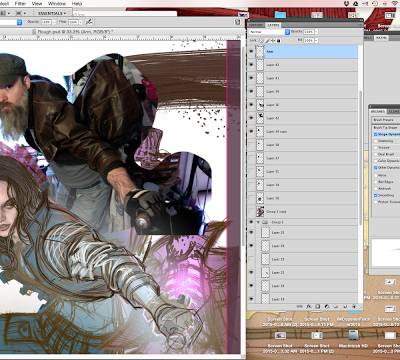The image size is (400, 360).
Task: Open the Essentials workspace dropdown
Action: [51, 13]
